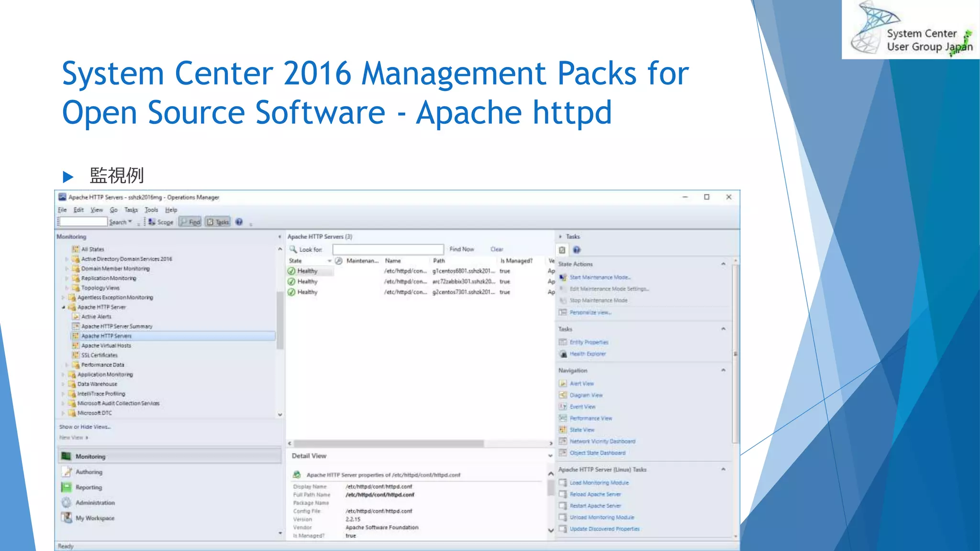Run Load Monitoring Module task
Image resolution: width=980 pixels, height=551 pixels.
tap(599, 483)
